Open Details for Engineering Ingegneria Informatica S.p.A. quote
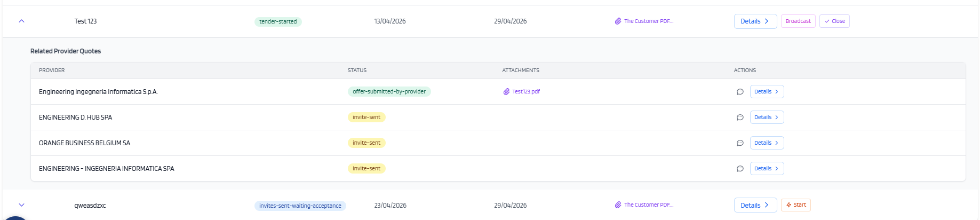 pos(767,92)
